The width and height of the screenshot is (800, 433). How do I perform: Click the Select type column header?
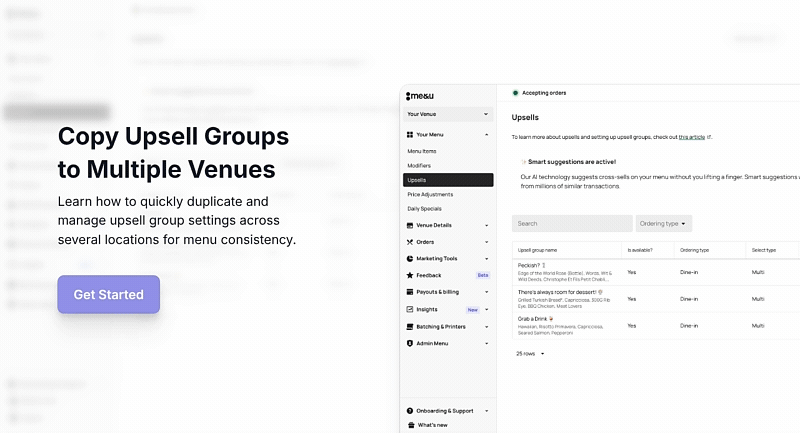click(764, 250)
